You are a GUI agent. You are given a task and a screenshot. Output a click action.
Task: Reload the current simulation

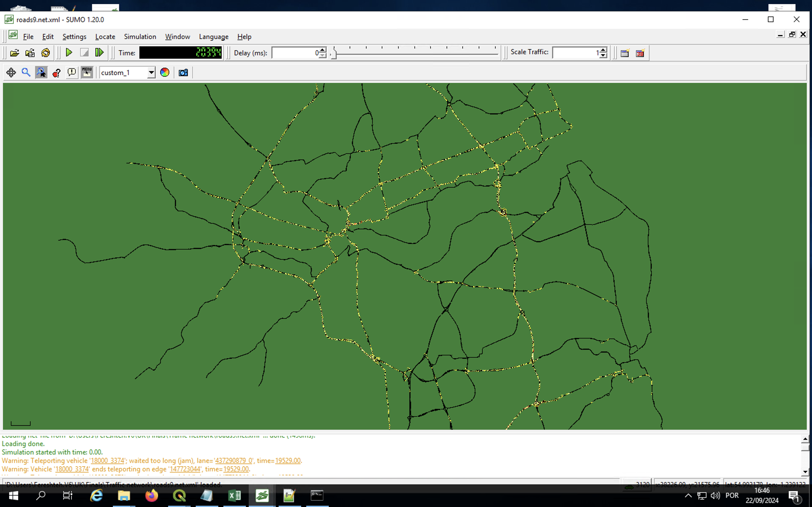tap(45, 52)
